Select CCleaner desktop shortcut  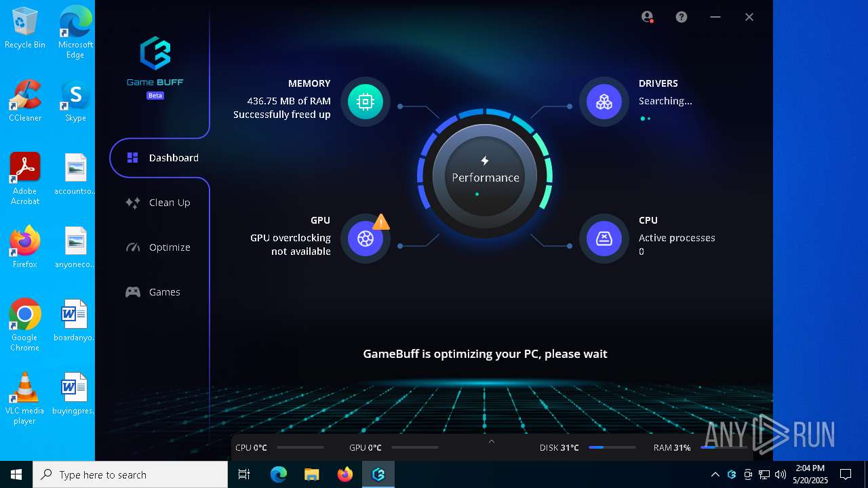25,101
